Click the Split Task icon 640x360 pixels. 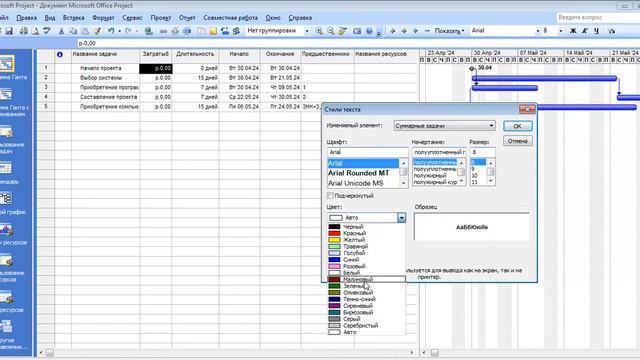[187, 31]
